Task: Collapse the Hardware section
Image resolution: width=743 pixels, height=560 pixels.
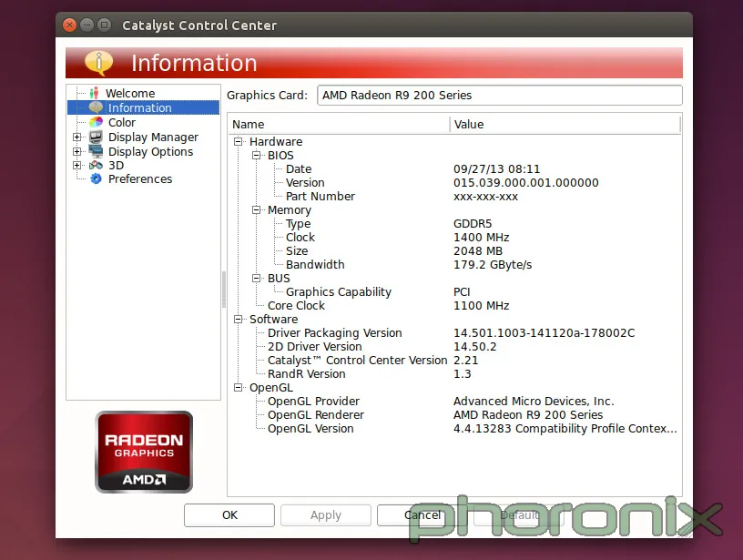Action: pyautogui.click(x=239, y=142)
